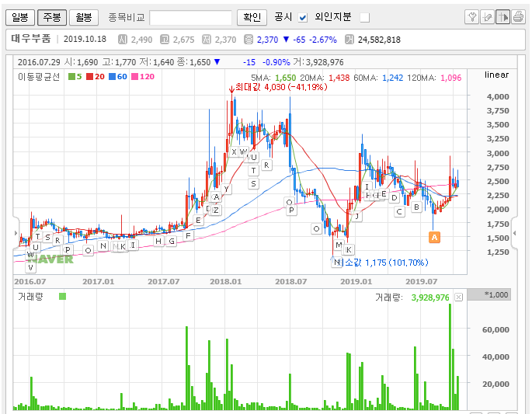Click the 2019.10.18 date text
The height and width of the screenshot is (414, 532).
[85, 39]
